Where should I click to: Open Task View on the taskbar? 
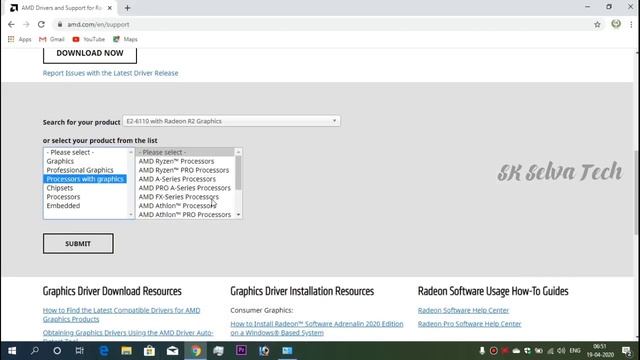point(80,351)
